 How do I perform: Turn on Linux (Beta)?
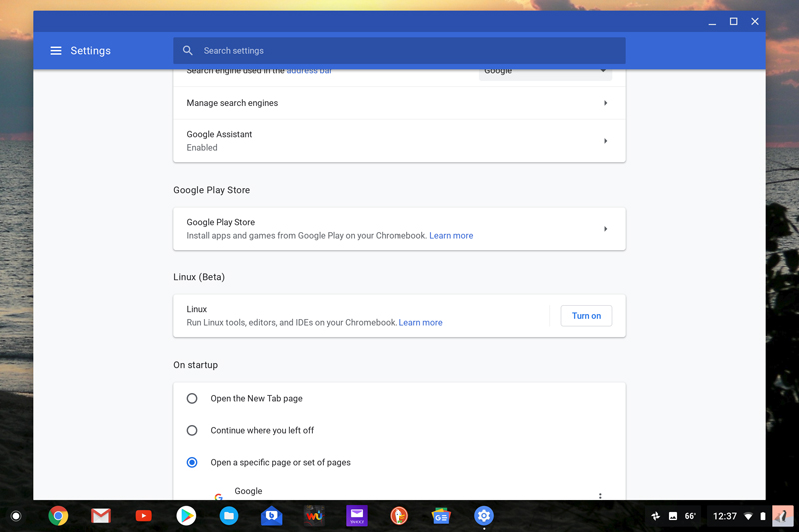586,316
